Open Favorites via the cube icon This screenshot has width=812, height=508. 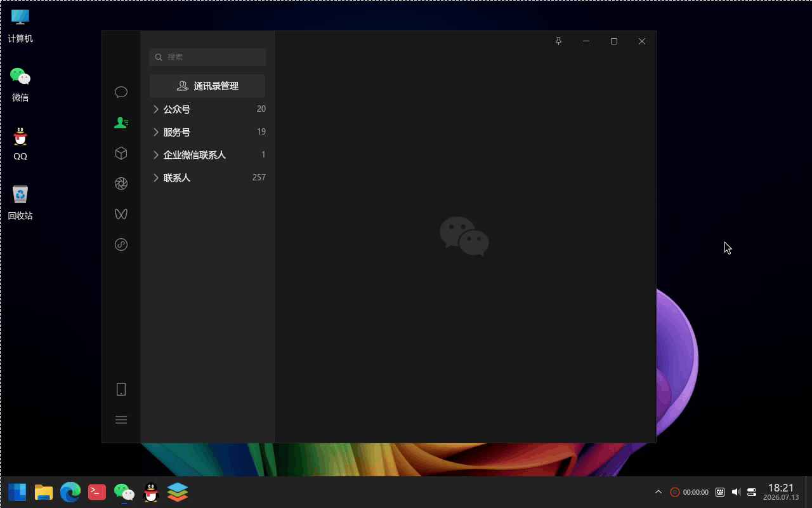pos(121,153)
